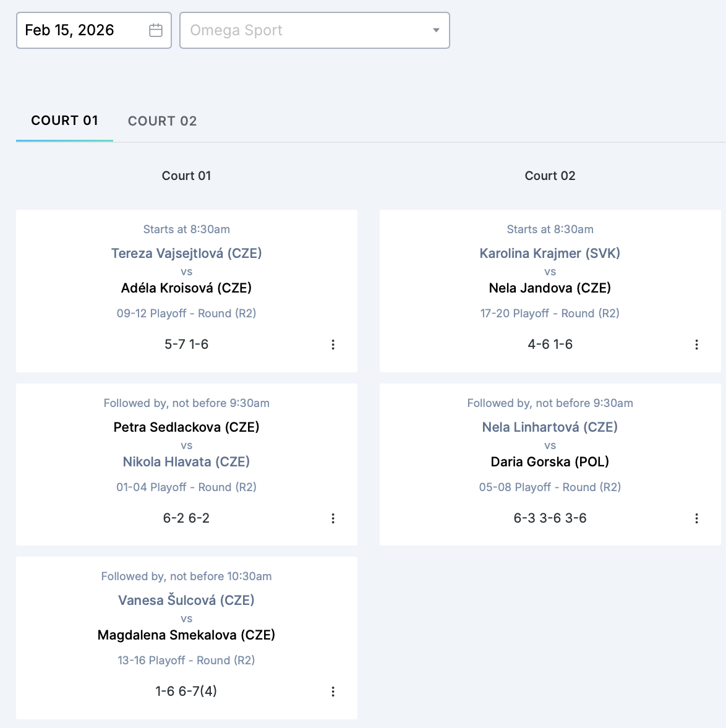Click the 6-3 3-6 3-6 score
This screenshot has height=728, width=726.
pyautogui.click(x=550, y=518)
